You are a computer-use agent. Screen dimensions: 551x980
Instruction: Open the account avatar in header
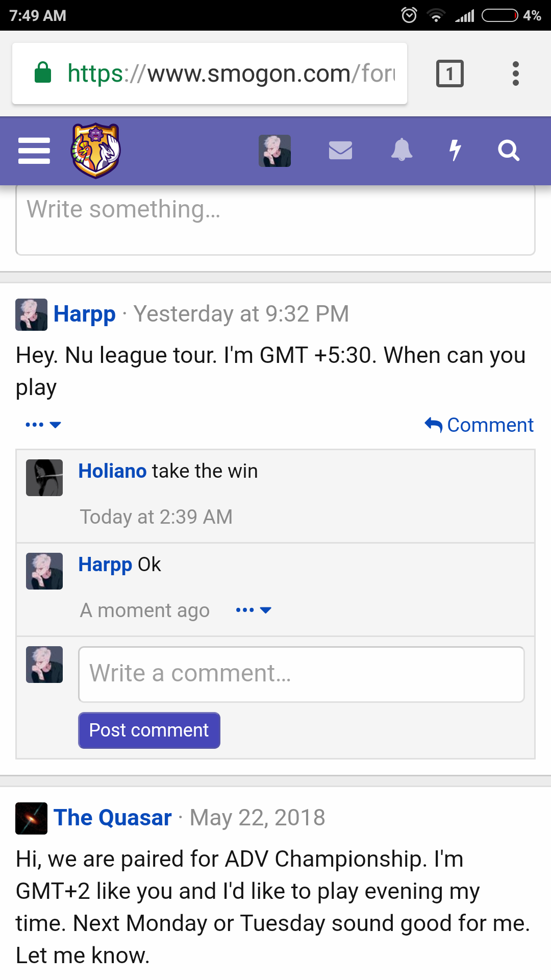(x=274, y=151)
